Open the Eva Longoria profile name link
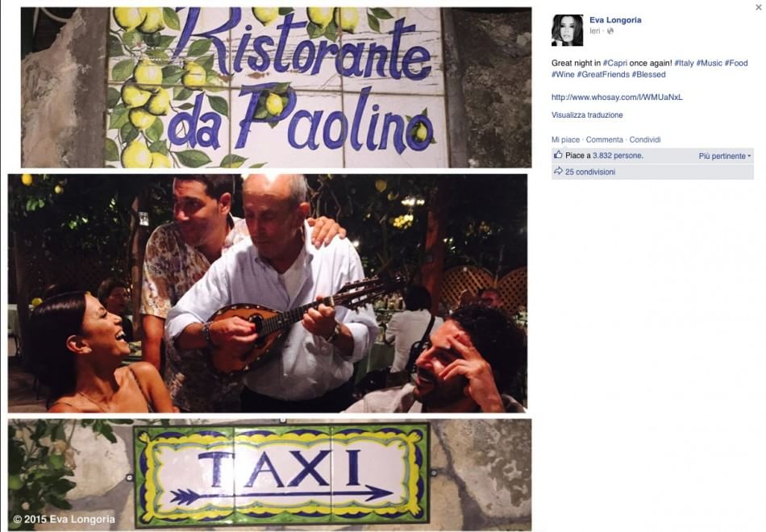The image size is (766, 532). 615,20
